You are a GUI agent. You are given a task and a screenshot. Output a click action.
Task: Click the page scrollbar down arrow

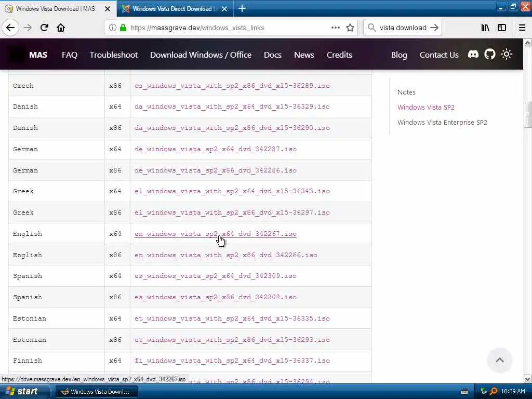tap(528, 379)
